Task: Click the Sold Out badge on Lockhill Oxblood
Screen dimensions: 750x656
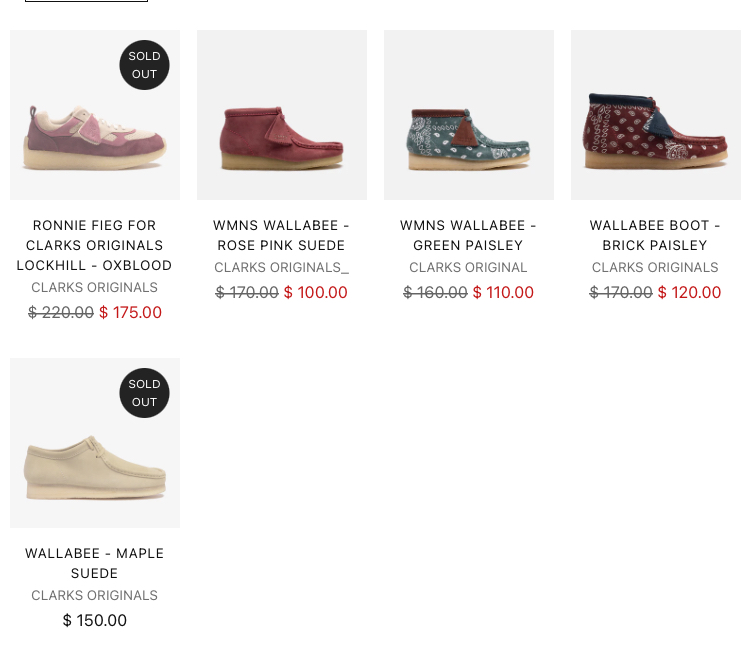Action: (x=144, y=65)
